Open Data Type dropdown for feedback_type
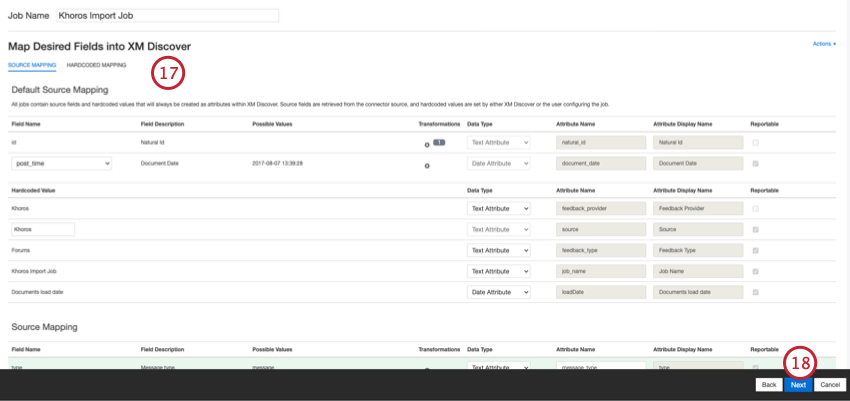 coord(499,250)
